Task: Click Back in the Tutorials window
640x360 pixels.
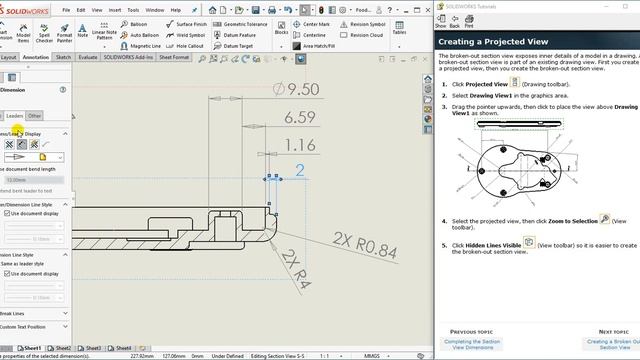Action: 455,22
